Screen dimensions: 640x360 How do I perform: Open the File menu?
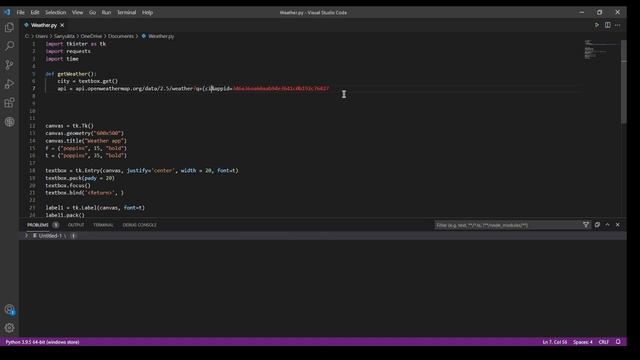tap(20, 13)
